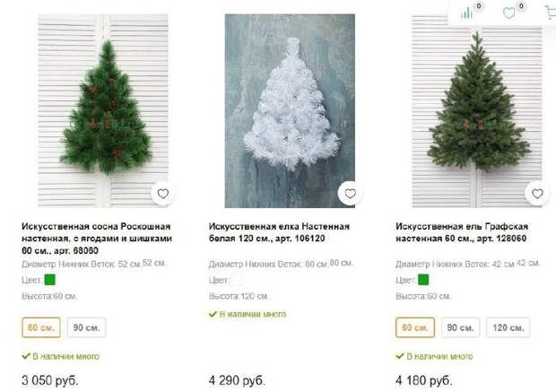Screen dimensions: 556x392
Task: Add the Графская spruce to favorites
Action: 537,194
